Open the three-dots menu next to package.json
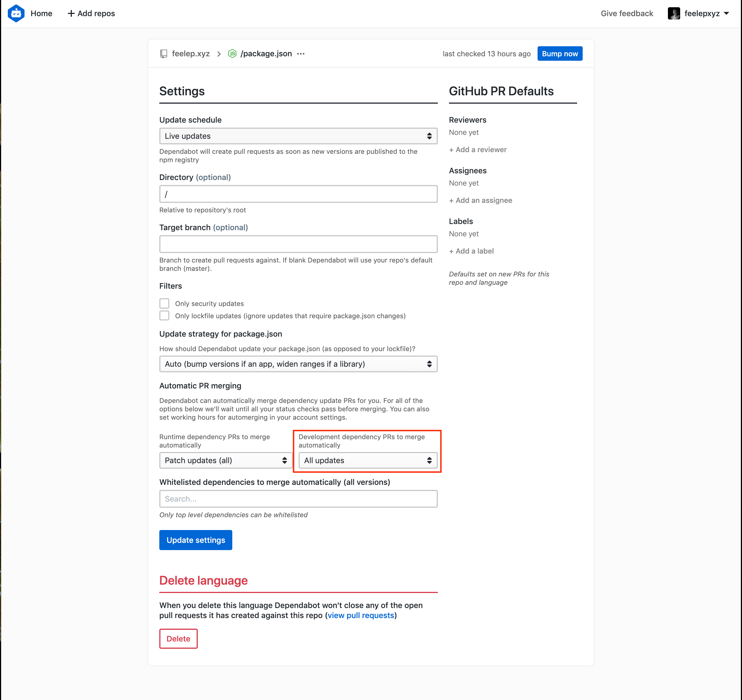Screen dimensions: 742x700 tap(301, 54)
